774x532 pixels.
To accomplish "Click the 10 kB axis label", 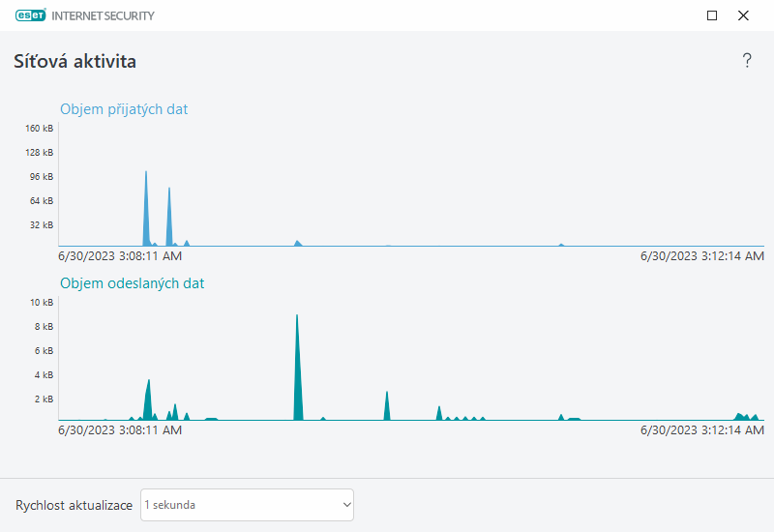I will [x=42, y=303].
